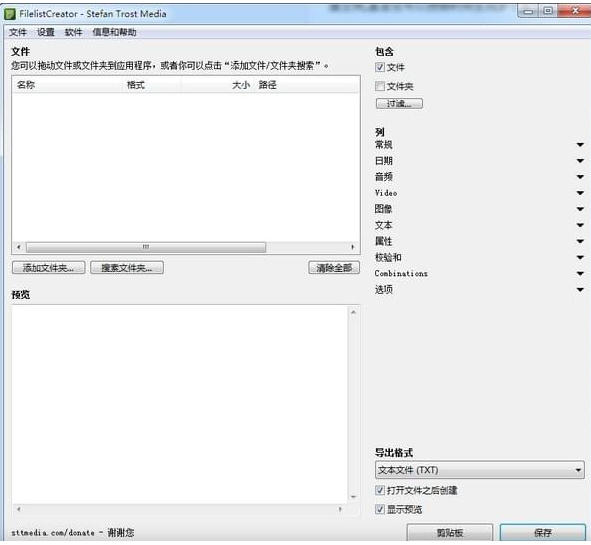Click the 剪贴板 clipboard button

(450, 533)
